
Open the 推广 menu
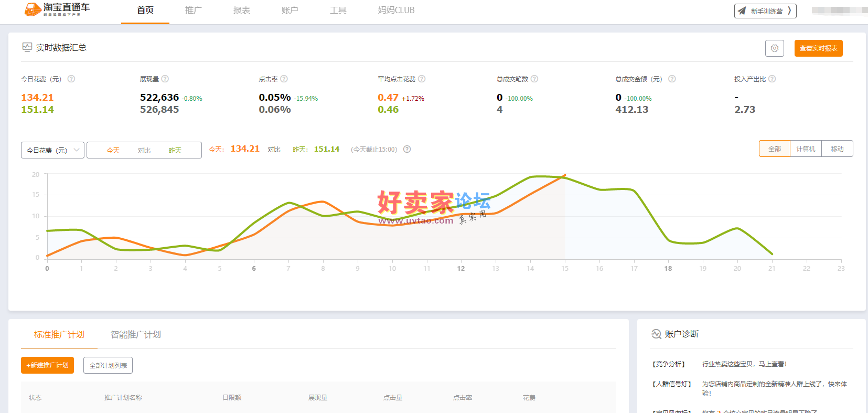194,10
